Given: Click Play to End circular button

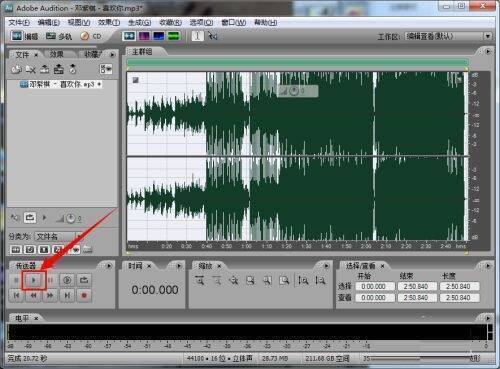Looking at the screenshot, I should pos(67,280).
